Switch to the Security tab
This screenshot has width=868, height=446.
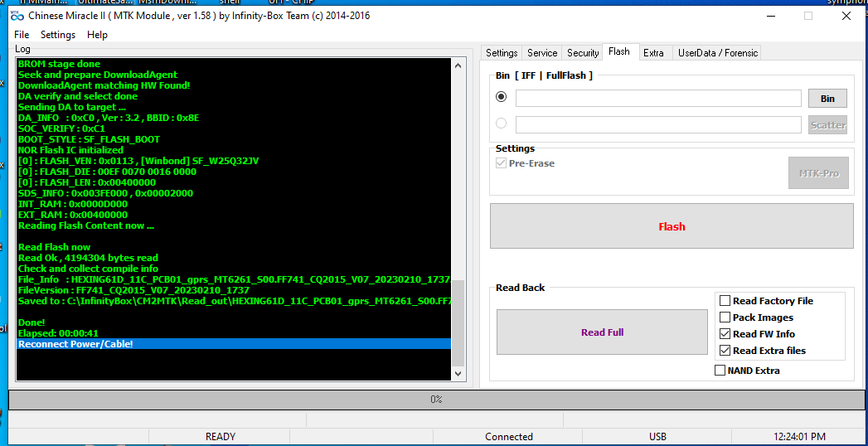point(583,53)
